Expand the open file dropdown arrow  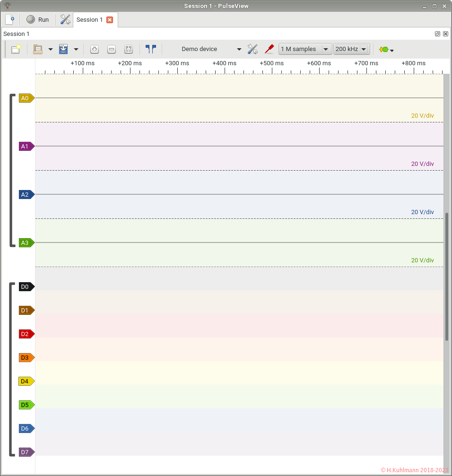tap(50, 49)
